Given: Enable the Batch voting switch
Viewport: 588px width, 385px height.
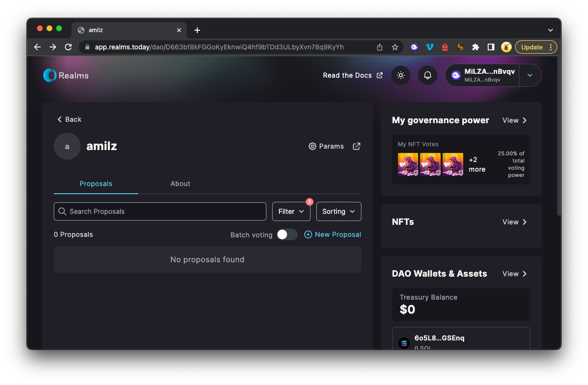Looking at the screenshot, I should 287,234.
